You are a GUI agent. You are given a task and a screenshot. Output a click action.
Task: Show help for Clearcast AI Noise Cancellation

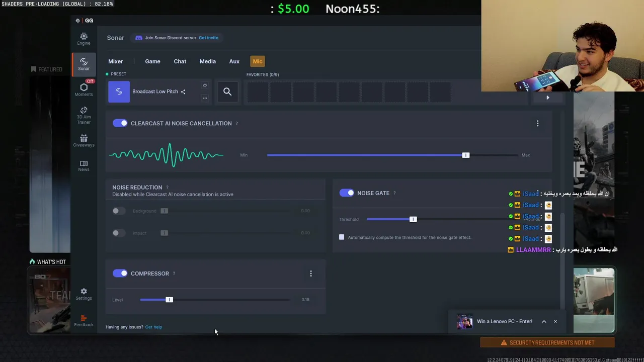[237, 124]
